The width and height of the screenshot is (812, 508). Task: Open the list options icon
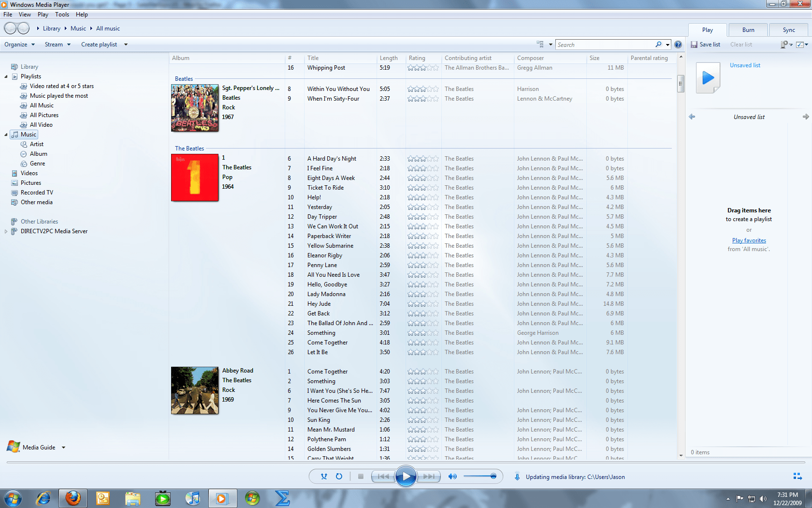click(786, 45)
